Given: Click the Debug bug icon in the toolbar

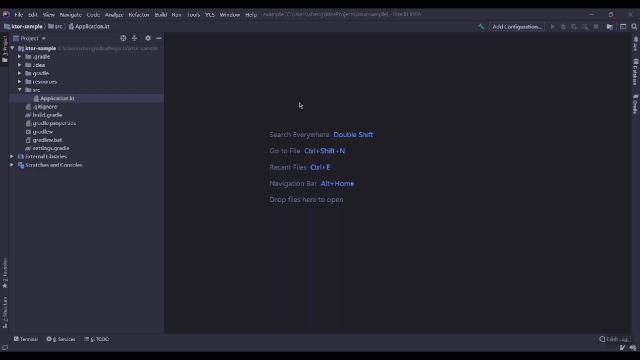Looking at the screenshot, I should coord(563,27).
